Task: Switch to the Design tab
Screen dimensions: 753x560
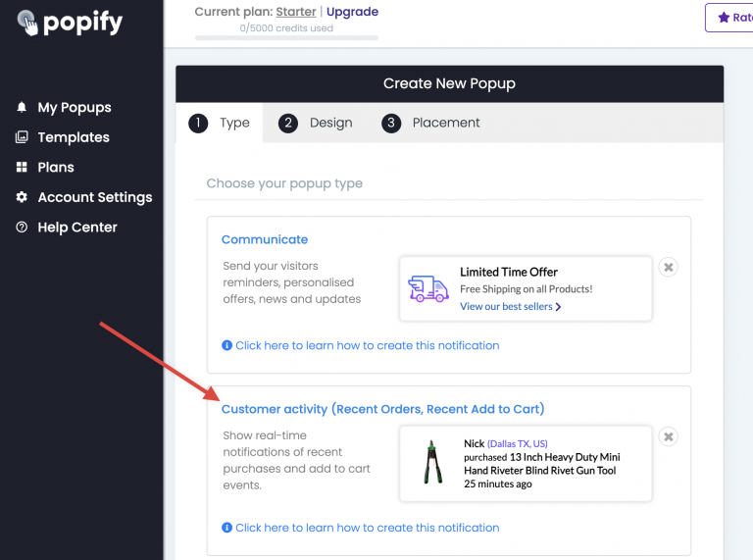Action: [316, 123]
